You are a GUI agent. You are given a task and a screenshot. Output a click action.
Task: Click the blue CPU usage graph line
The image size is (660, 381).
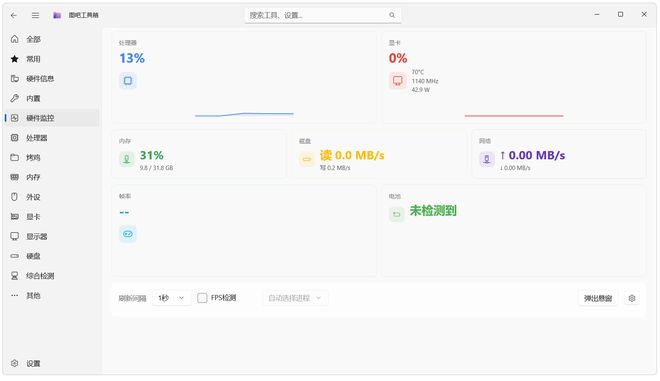pyautogui.click(x=244, y=114)
